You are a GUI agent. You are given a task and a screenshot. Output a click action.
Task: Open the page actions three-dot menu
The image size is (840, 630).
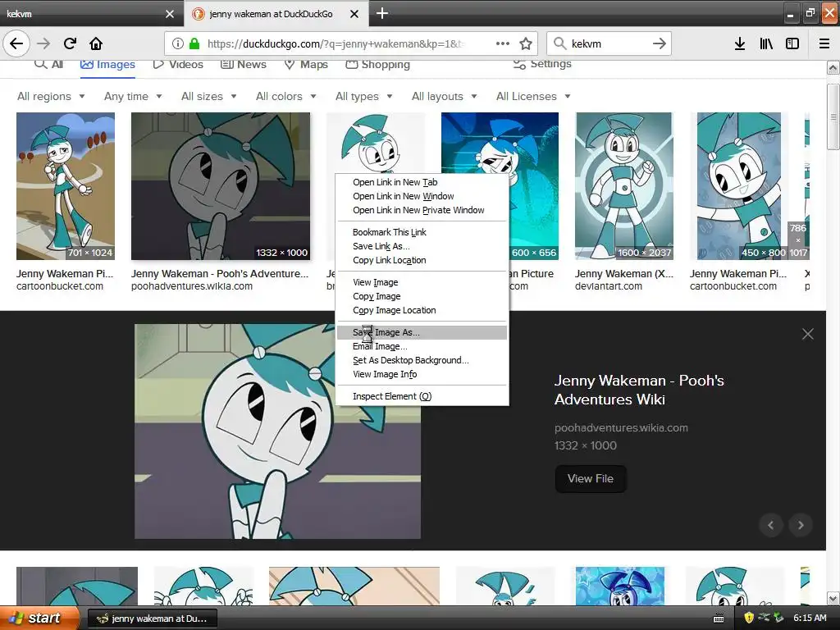point(503,43)
